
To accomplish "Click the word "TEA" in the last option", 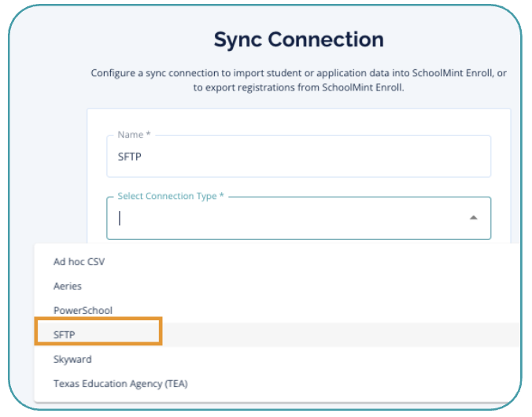I will [174, 384].
